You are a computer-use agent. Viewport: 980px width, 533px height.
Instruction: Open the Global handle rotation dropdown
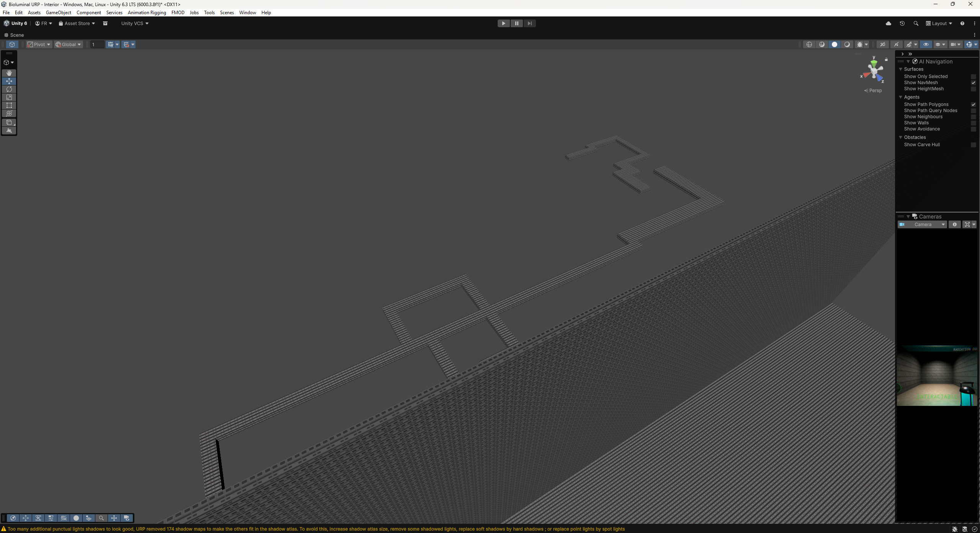pos(68,44)
